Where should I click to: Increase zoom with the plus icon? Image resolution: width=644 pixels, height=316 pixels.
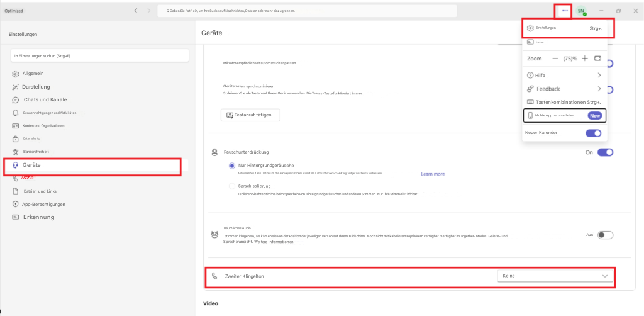point(586,59)
